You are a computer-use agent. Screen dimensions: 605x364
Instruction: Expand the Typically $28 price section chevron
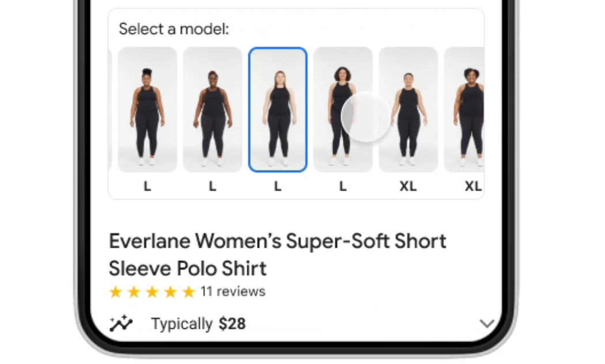click(x=486, y=323)
